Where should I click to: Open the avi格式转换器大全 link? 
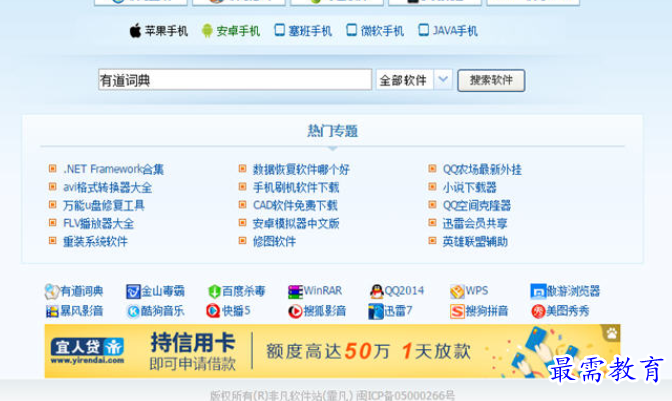[108, 187]
